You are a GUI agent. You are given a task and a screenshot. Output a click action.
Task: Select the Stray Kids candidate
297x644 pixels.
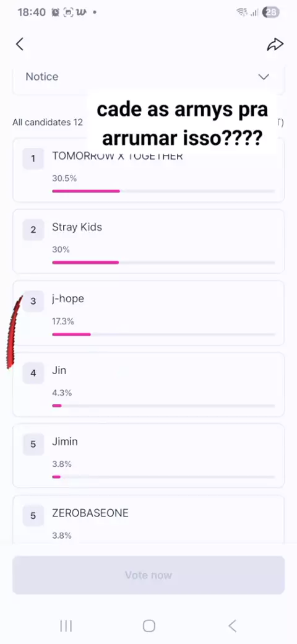pos(148,241)
